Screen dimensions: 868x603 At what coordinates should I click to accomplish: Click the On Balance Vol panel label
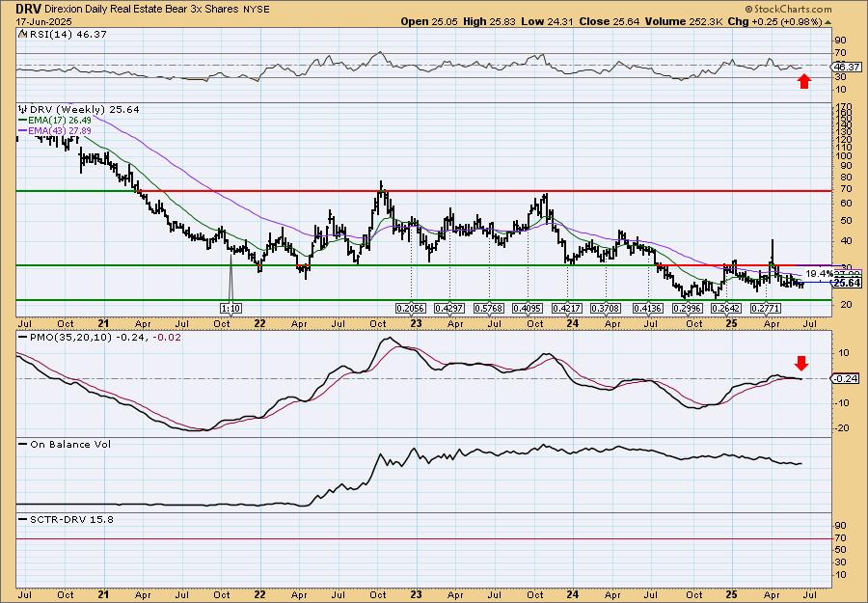pos(69,444)
